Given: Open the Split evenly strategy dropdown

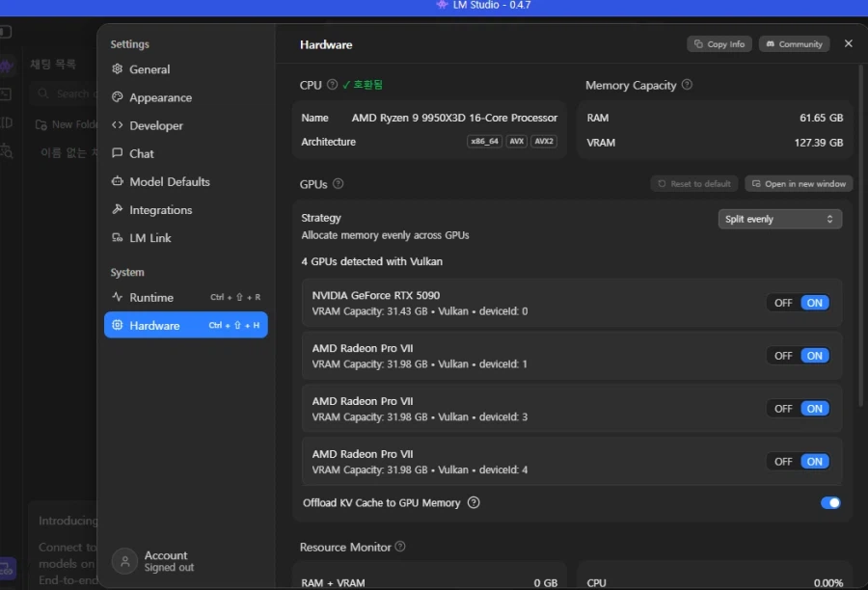Looking at the screenshot, I should [779, 219].
